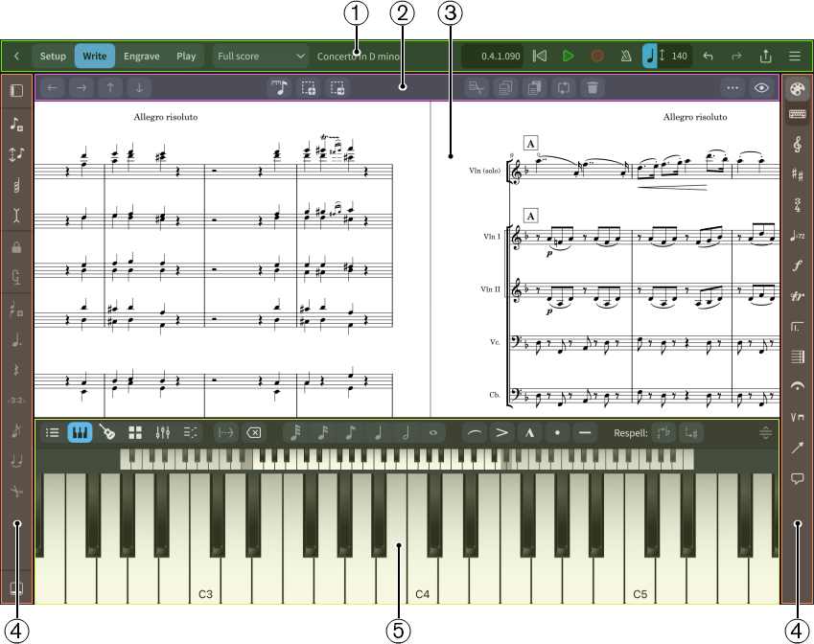This screenshot has height=644, width=814.
Task: Open the hamburger menu at top right
Action: point(795,57)
